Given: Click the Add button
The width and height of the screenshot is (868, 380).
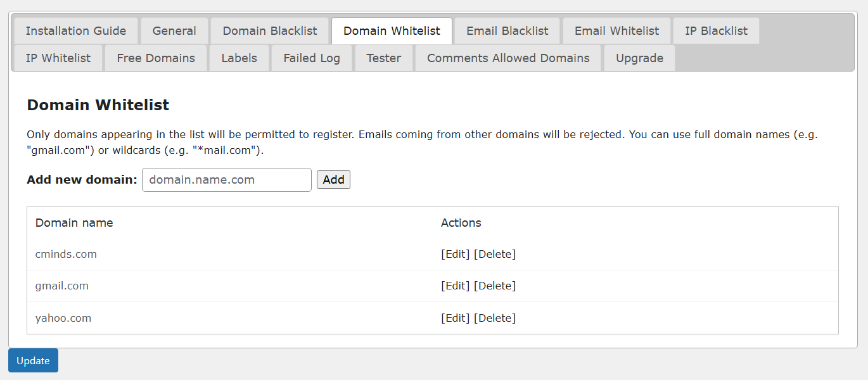Looking at the screenshot, I should 333,180.
